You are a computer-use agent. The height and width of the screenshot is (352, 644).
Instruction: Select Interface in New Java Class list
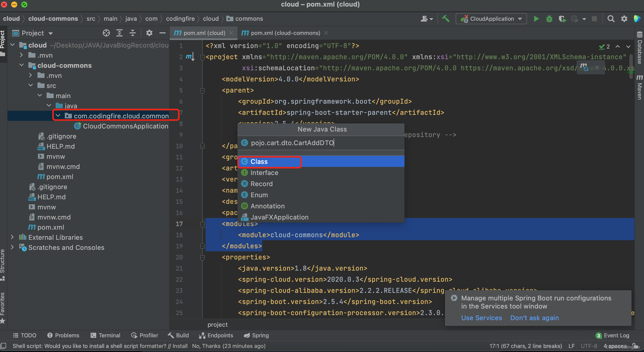pyautogui.click(x=321, y=173)
